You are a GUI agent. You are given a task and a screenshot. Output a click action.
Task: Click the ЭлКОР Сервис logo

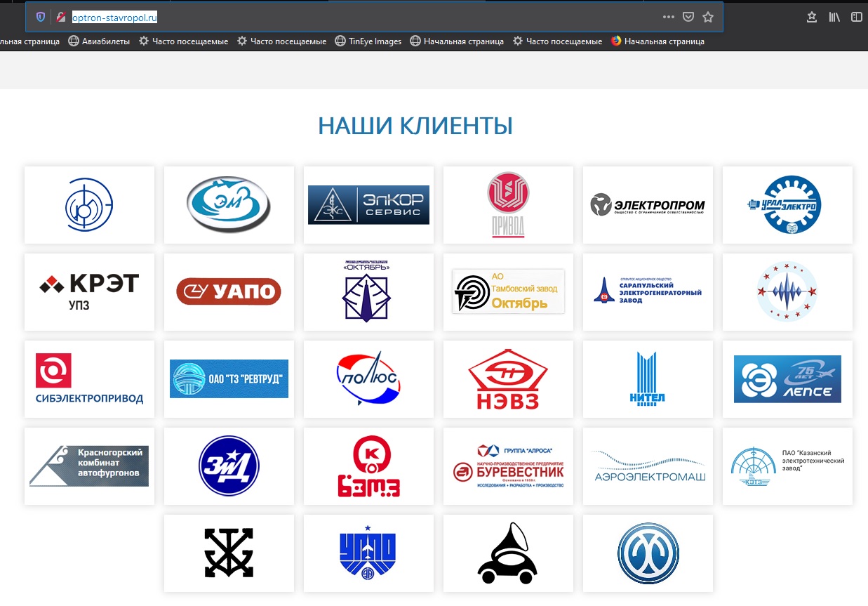tap(368, 205)
